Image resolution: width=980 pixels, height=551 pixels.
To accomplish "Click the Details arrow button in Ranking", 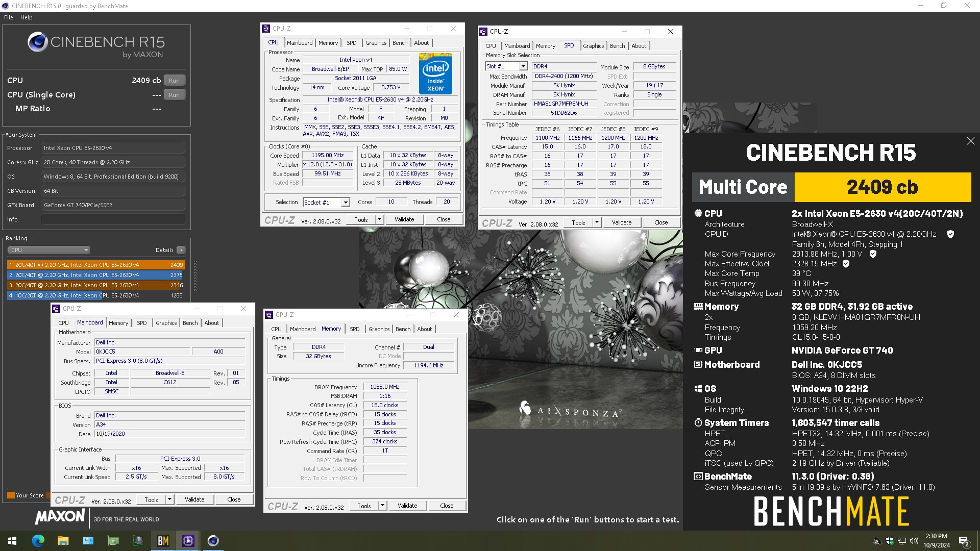I will pos(181,250).
